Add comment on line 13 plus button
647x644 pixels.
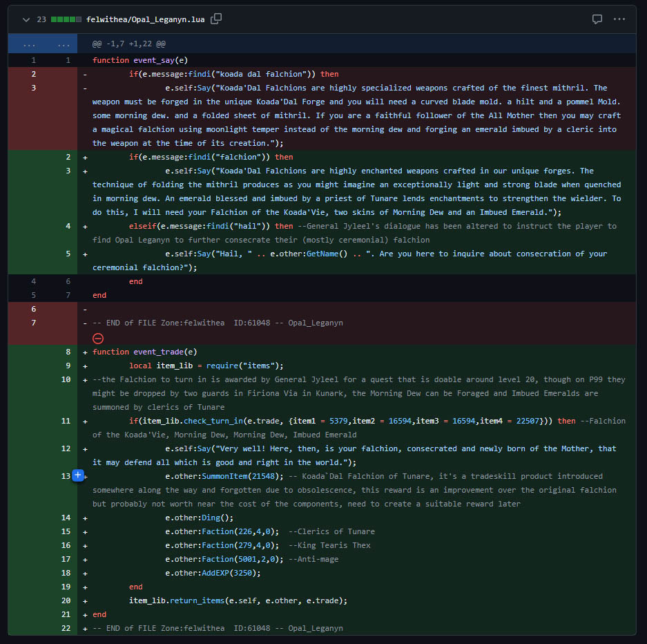77,475
